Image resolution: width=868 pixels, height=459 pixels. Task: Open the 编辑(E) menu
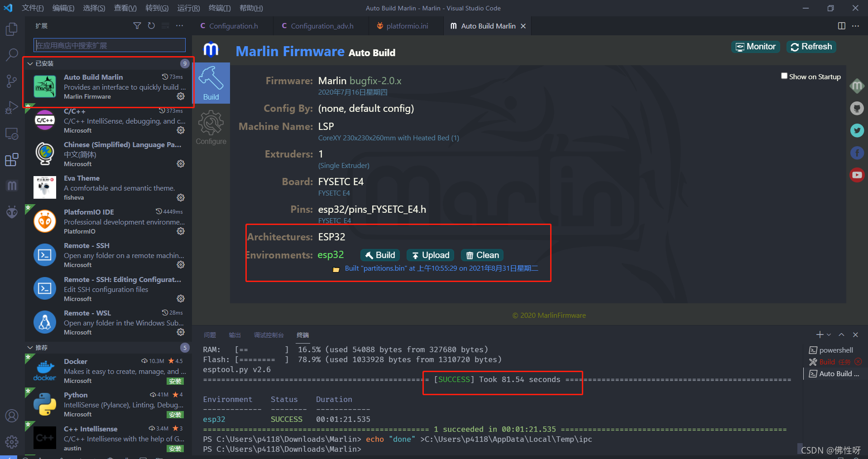[x=63, y=8]
